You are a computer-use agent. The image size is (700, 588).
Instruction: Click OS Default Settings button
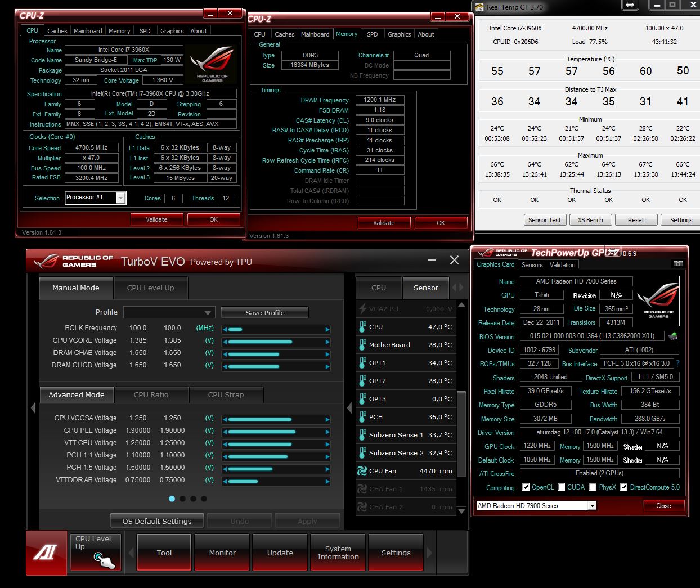point(157,521)
